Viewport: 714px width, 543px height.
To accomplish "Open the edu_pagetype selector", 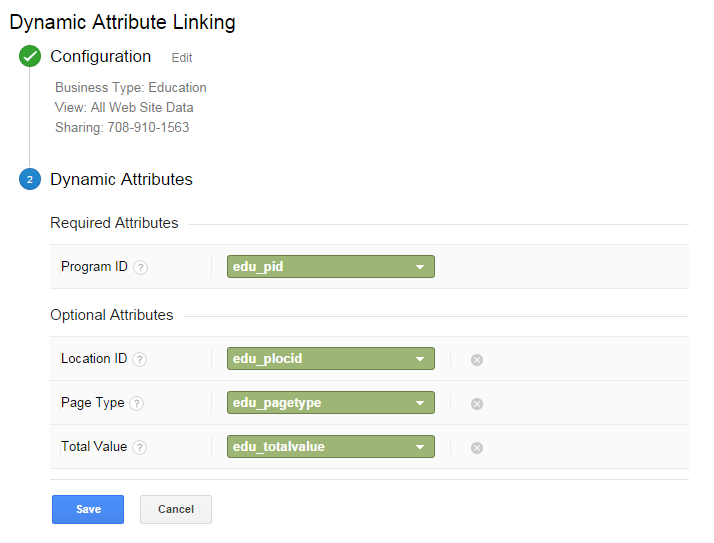I will [x=330, y=403].
